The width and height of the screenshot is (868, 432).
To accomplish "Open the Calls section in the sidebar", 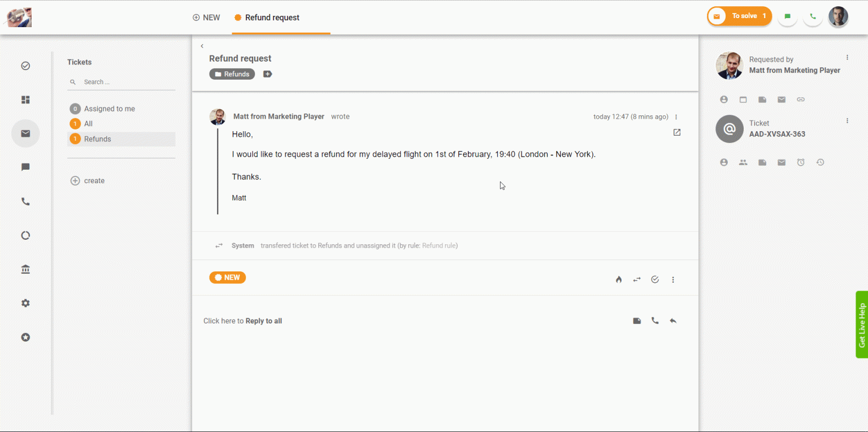I will (25, 201).
